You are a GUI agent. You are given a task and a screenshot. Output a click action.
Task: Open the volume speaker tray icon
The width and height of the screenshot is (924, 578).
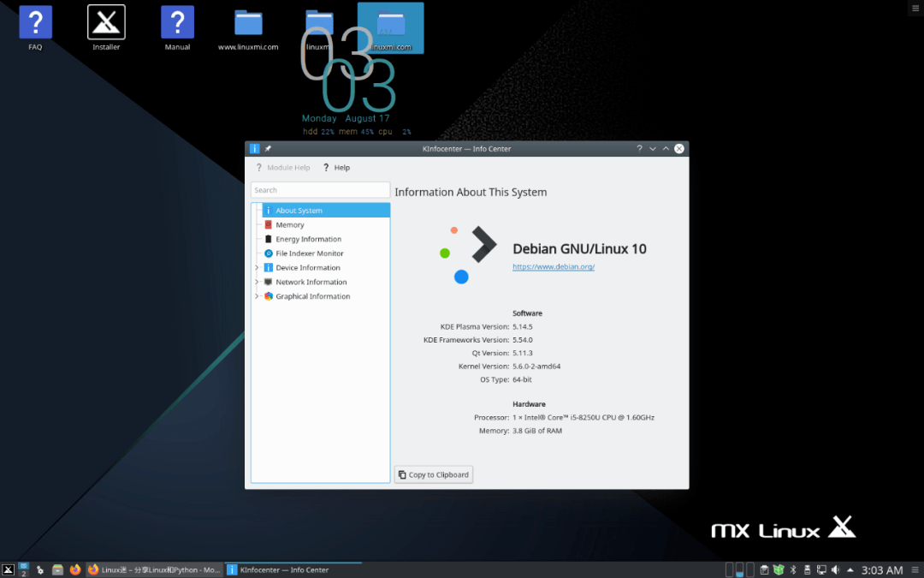[836, 569]
